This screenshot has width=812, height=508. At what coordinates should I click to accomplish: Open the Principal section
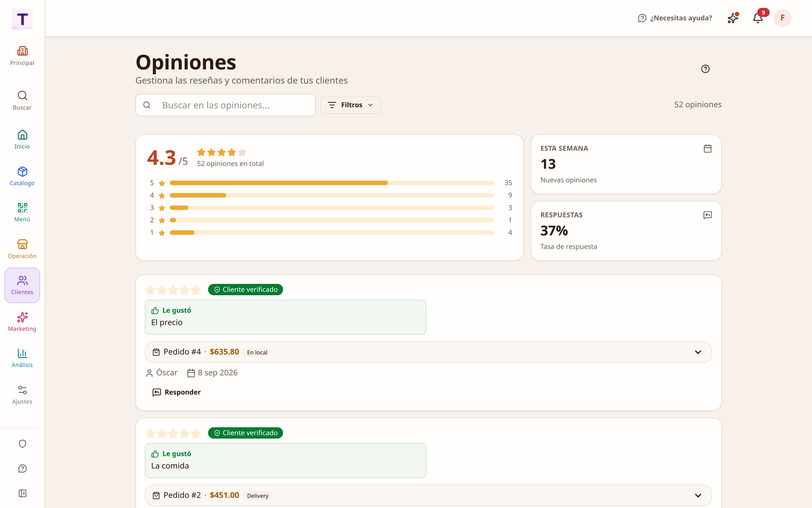point(22,56)
